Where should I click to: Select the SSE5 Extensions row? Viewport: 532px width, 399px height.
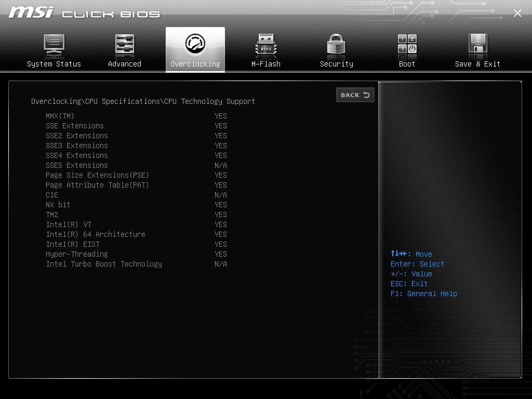coord(137,165)
